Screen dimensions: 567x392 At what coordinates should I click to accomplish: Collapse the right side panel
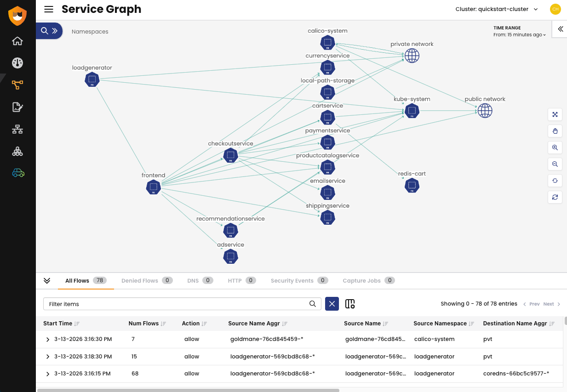[x=560, y=29]
